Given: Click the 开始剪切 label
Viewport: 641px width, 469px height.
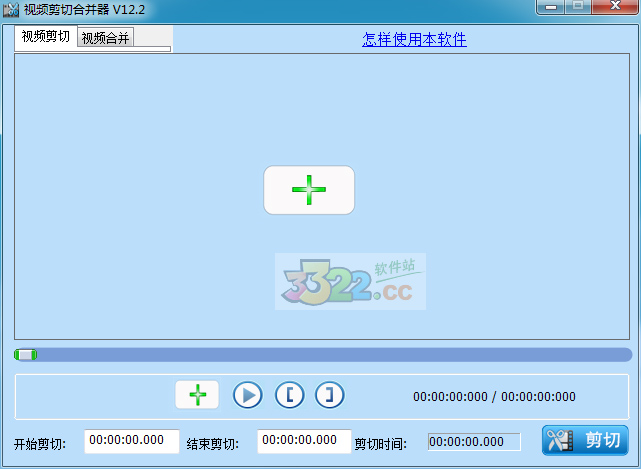Looking at the screenshot, I should (40, 444).
